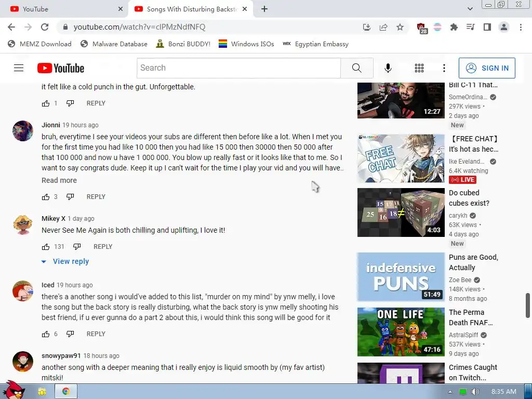Viewport: 532px width, 399px height.
Task: Open a new browser tab
Action: click(264, 9)
